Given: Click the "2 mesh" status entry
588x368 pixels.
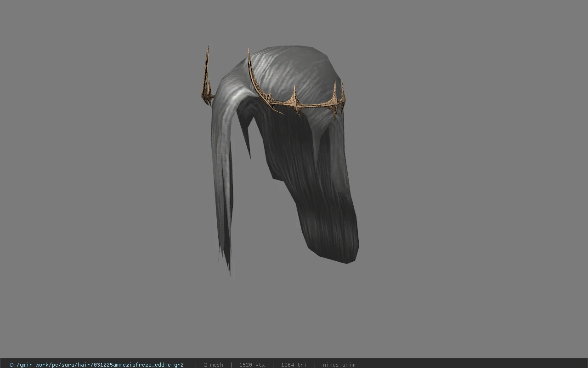Looking at the screenshot, I should pyautogui.click(x=214, y=365).
